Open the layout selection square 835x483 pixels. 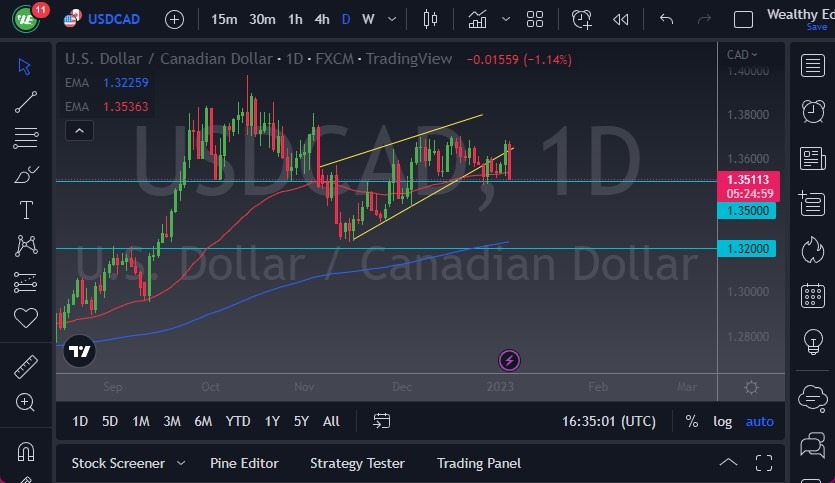[x=743, y=20]
